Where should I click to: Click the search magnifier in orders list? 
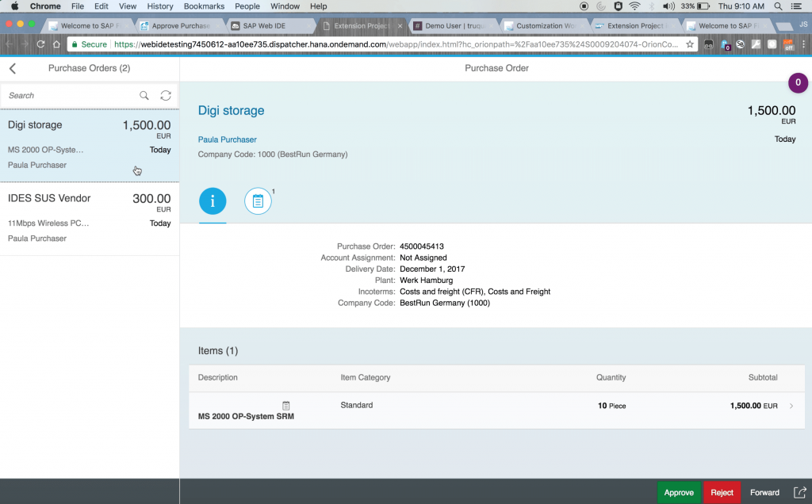coord(144,95)
